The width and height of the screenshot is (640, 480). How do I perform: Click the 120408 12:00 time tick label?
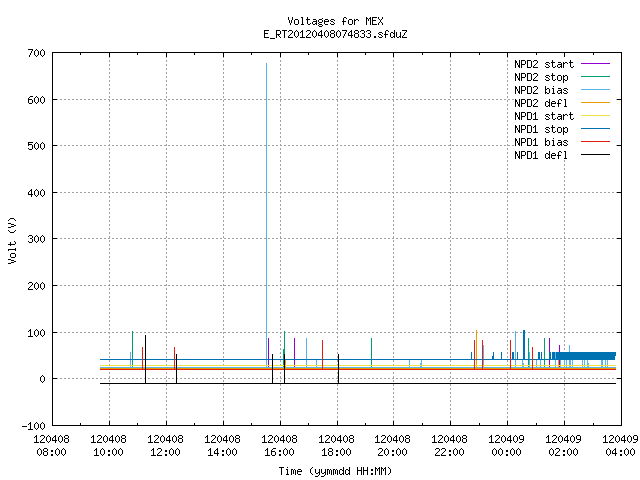point(165,446)
